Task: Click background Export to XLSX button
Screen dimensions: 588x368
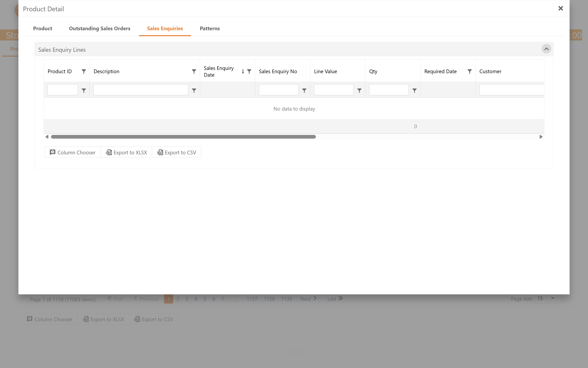Action: pyautogui.click(x=103, y=319)
